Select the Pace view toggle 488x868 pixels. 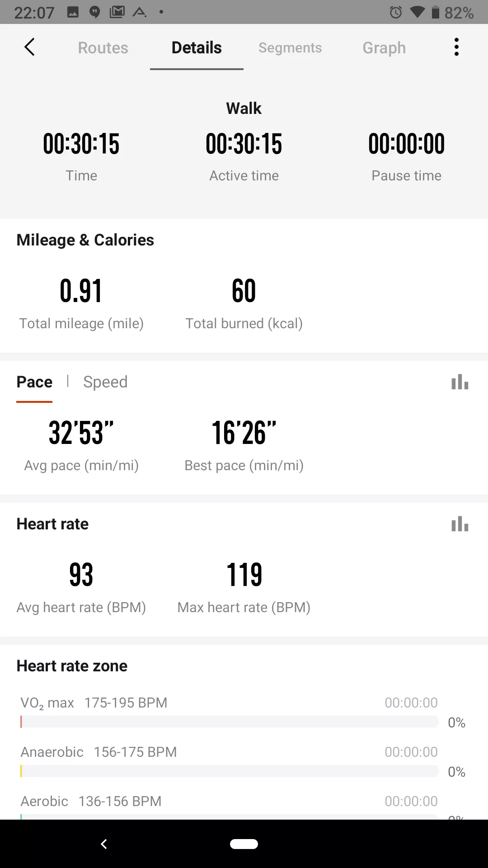coord(34,382)
